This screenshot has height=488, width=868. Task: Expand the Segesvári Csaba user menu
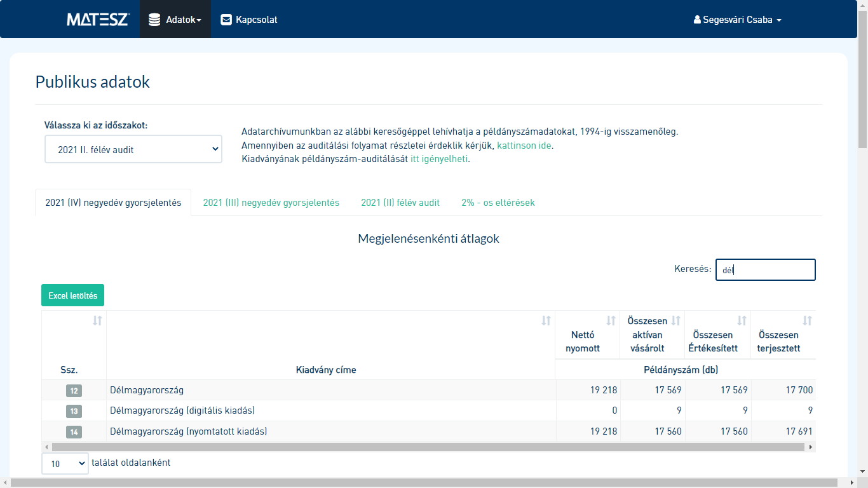click(737, 20)
